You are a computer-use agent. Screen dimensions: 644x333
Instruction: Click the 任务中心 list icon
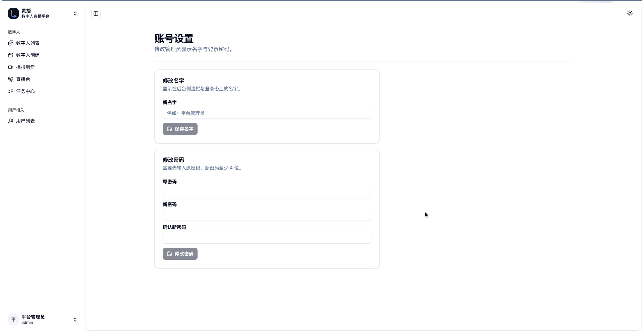point(11,91)
